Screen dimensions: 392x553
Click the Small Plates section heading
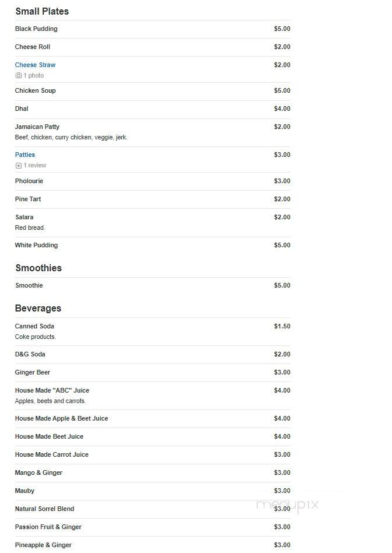(42, 11)
